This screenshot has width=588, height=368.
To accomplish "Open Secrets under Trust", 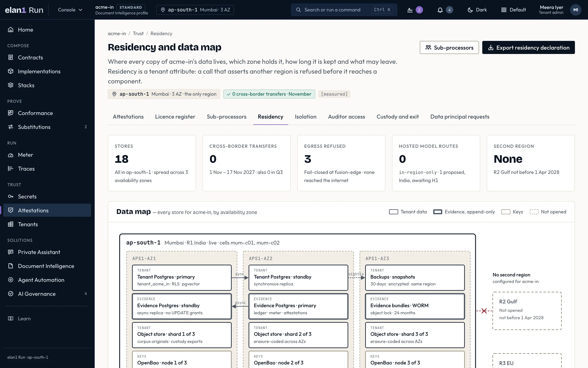I will tap(47, 197).
